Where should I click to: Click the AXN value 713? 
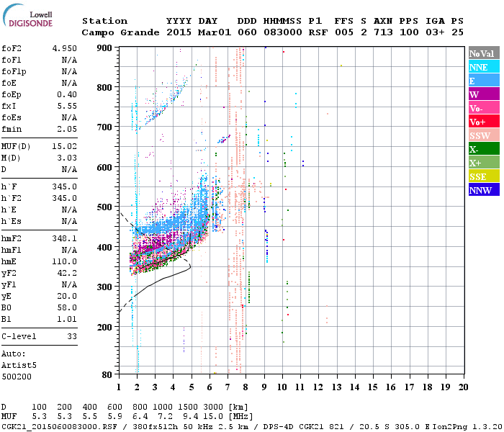[x=383, y=32]
